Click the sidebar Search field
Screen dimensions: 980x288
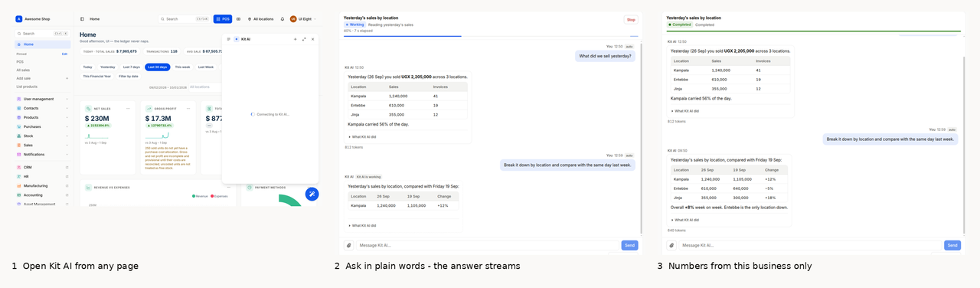(43, 34)
